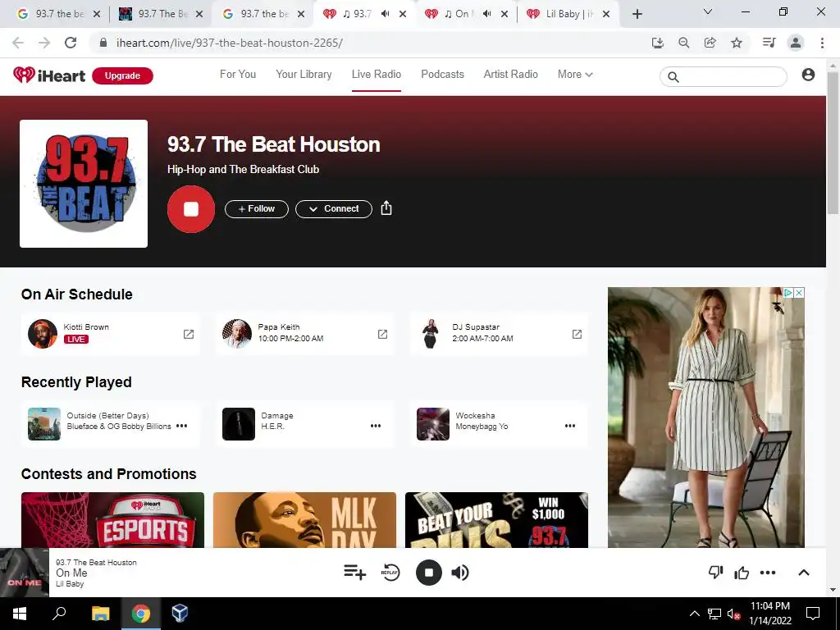The image size is (840, 630).
Task: Click the Damage song title
Action: 277,416
